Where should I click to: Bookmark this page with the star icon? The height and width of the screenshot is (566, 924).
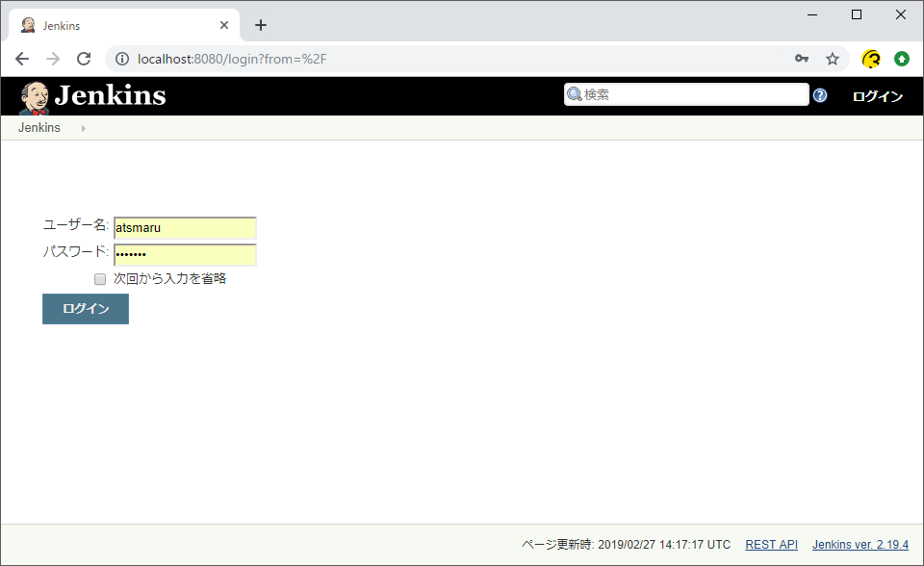[832, 59]
